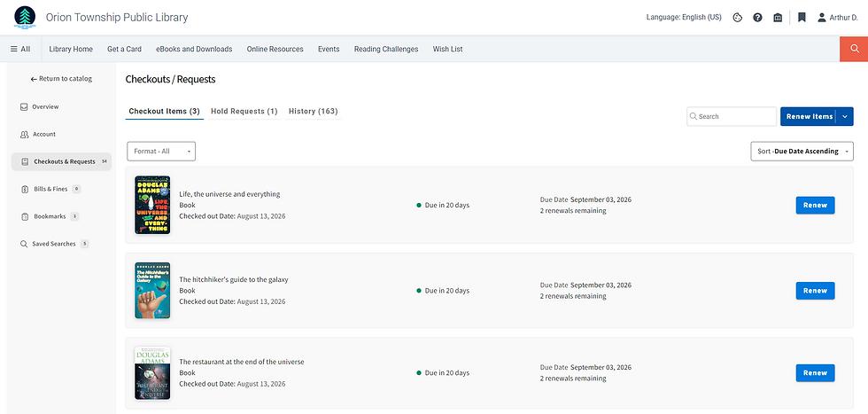Renew The hitchhiker's guide to the galaxy
This screenshot has width=868, height=414.
[816, 291]
